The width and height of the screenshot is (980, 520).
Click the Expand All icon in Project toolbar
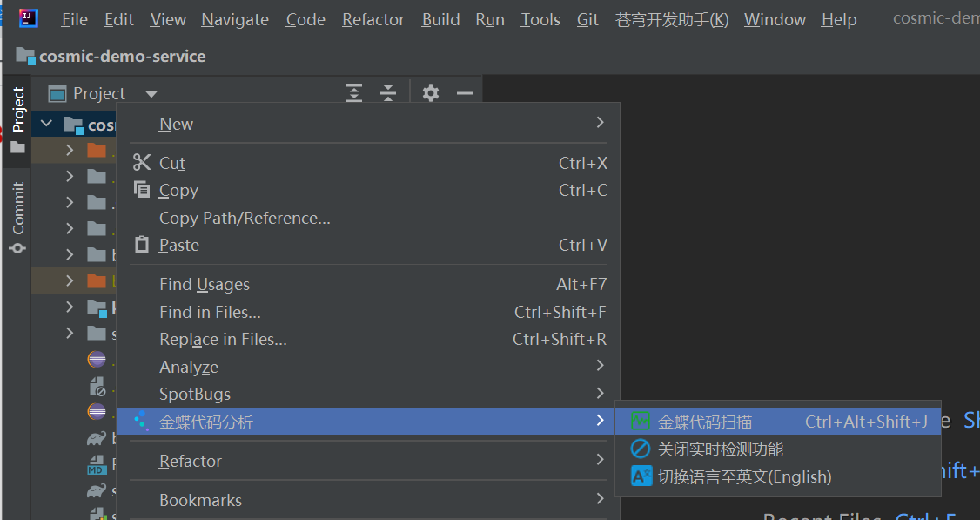click(x=354, y=93)
